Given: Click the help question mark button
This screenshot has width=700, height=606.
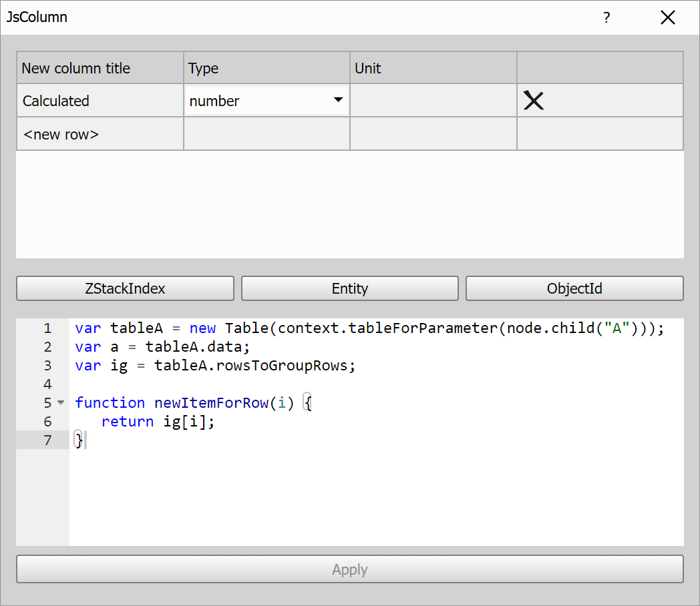Looking at the screenshot, I should pyautogui.click(x=606, y=18).
